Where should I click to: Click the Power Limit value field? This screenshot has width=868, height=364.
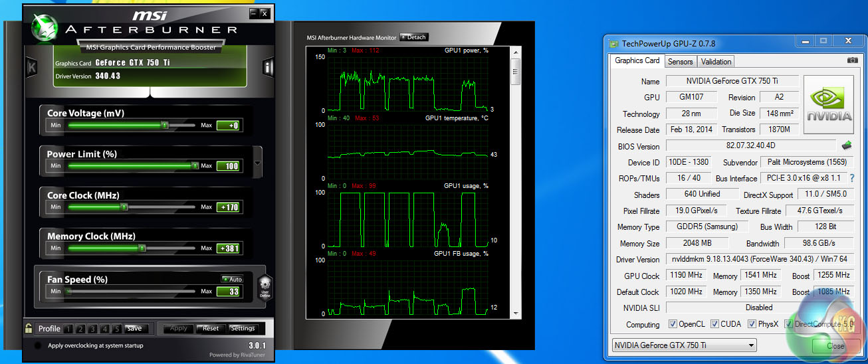pos(228,166)
